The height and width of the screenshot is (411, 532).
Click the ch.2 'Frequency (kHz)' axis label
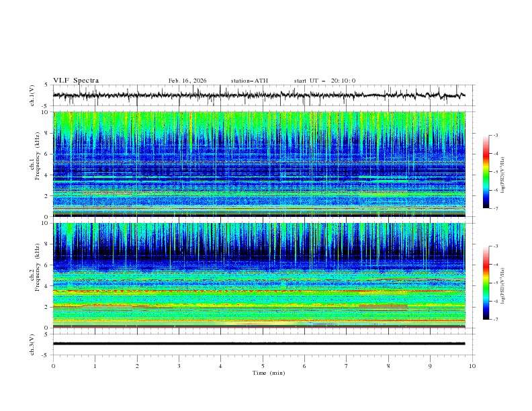click(x=38, y=267)
